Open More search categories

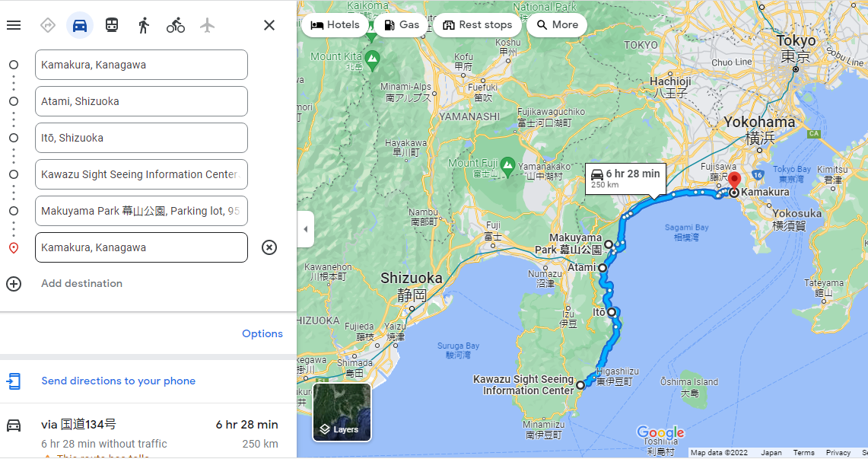(x=557, y=25)
